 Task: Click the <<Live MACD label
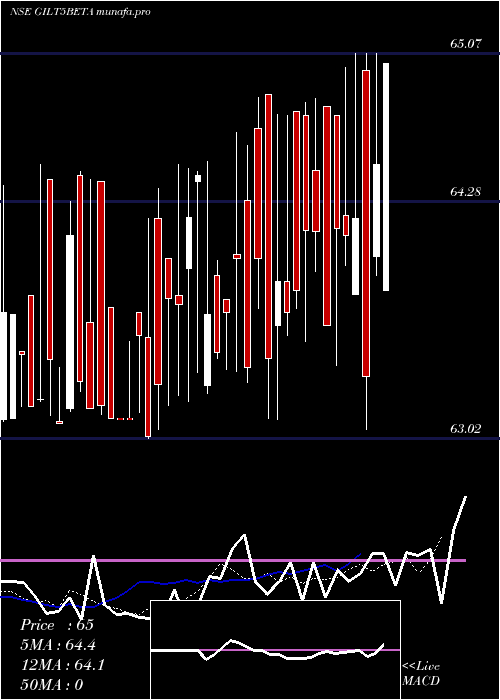(x=421, y=673)
